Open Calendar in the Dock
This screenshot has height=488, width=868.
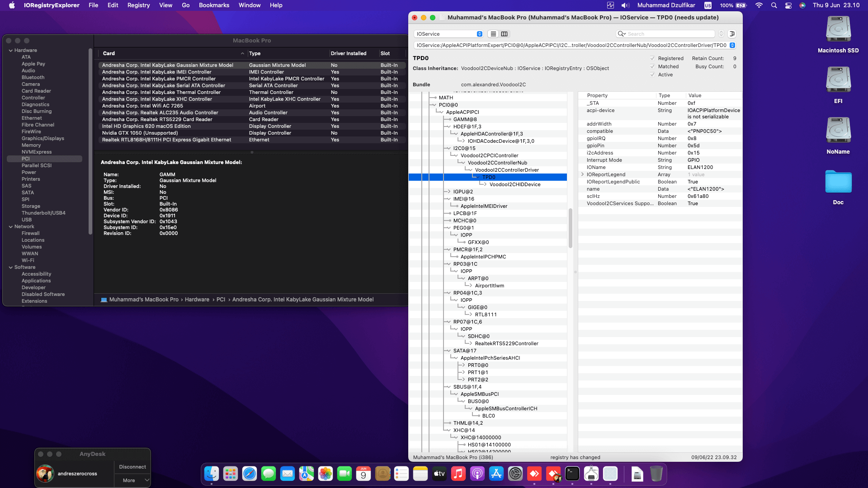(363, 474)
